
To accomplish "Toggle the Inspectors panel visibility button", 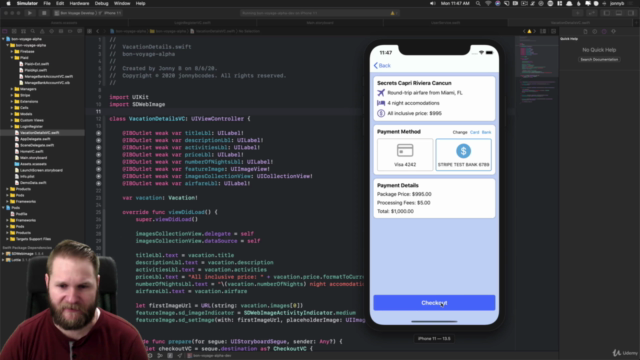I will (x=631, y=13).
